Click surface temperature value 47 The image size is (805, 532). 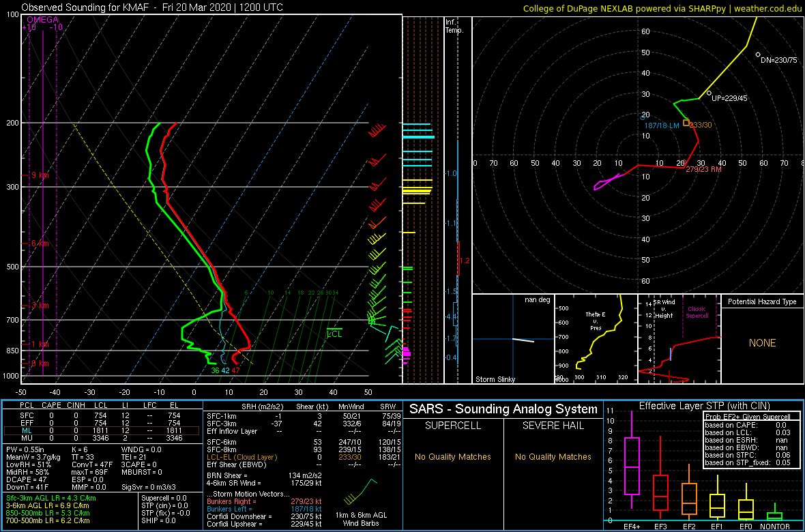[x=235, y=370]
